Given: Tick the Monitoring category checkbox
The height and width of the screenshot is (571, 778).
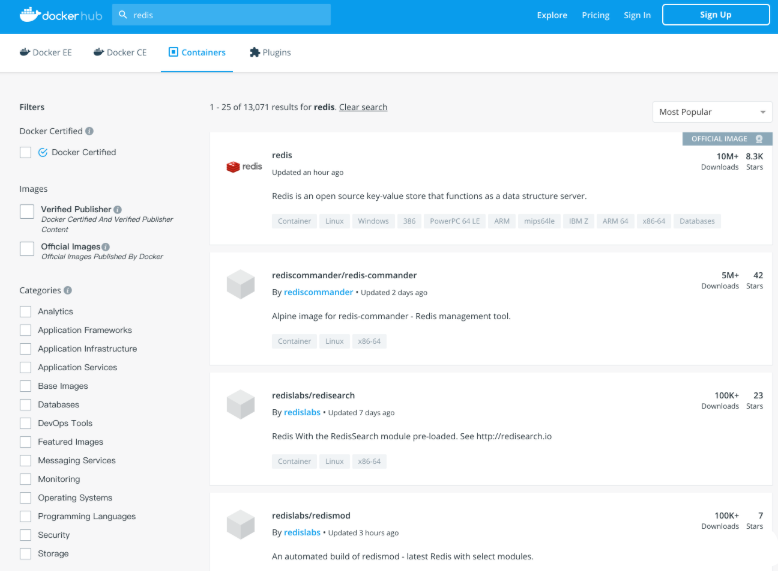Looking at the screenshot, I should (25, 479).
